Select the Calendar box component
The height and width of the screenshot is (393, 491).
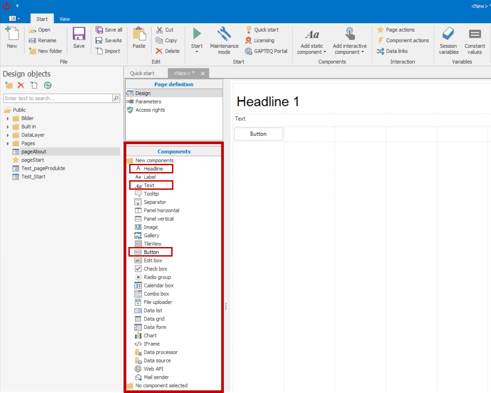[x=154, y=285]
